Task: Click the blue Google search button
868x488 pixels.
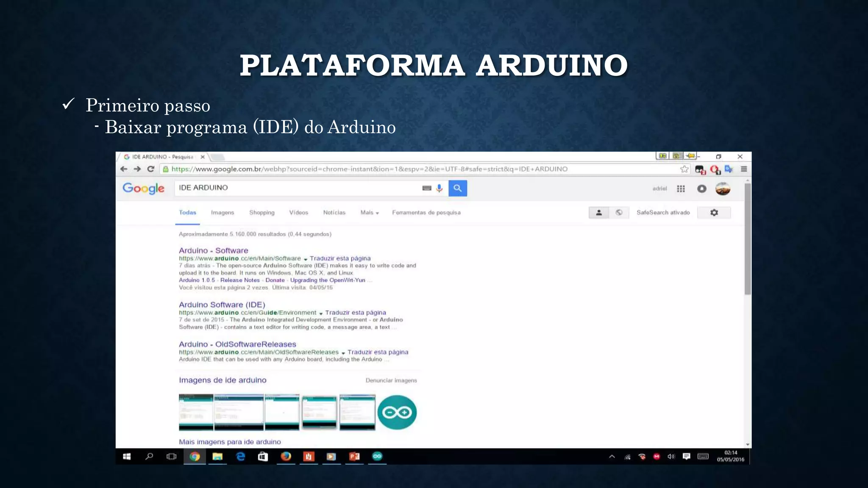Action: tap(458, 188)
